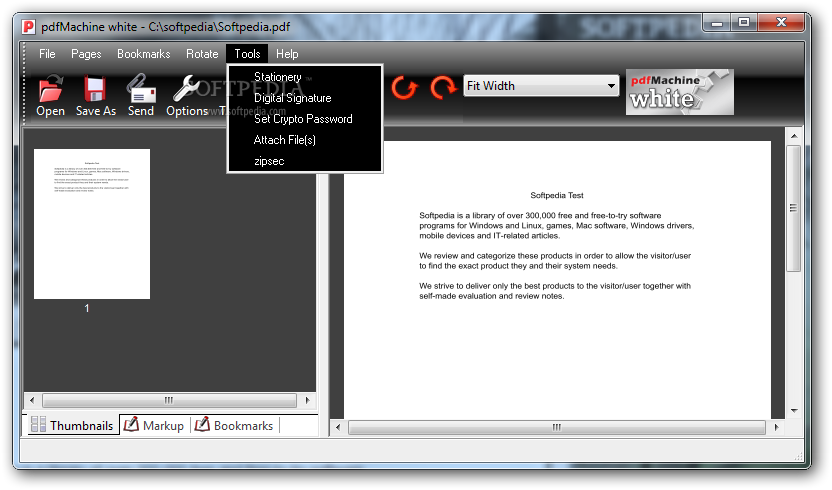This screenshot has height=490, width=832.
Task: Rotate page counter-clockwise with the left red arrow
Action: coord(404,87)
